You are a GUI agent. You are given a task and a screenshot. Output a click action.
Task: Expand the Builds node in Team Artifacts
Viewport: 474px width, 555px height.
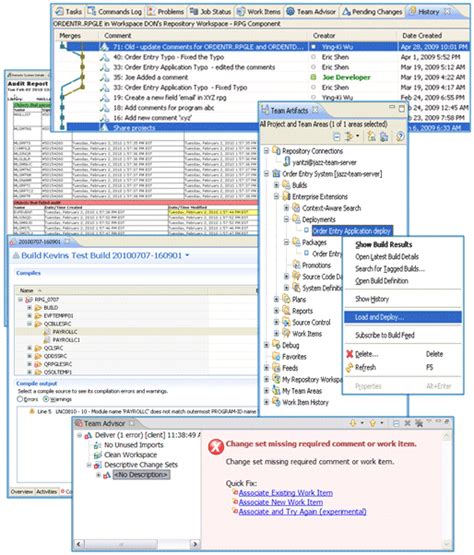pos(276,185)
